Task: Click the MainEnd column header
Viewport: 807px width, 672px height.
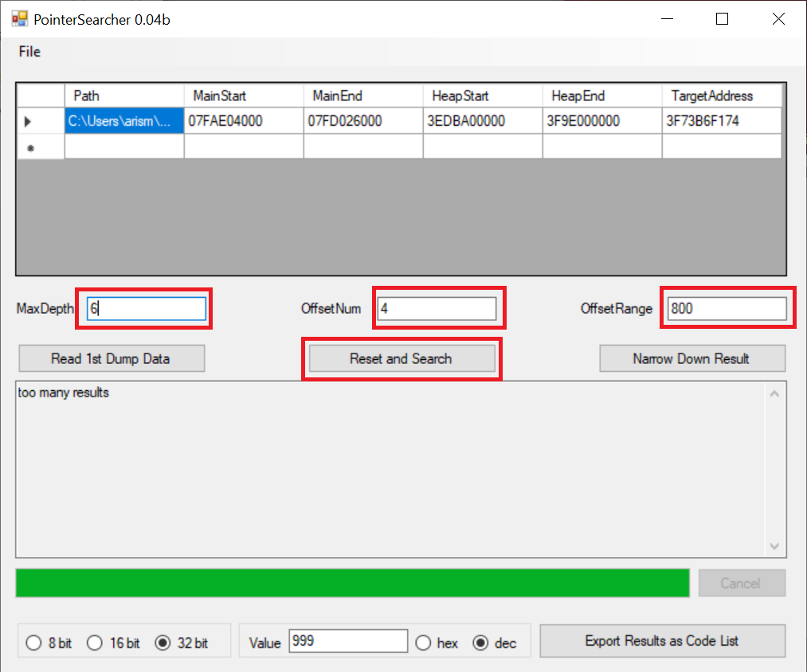Action: [x=362, y=96]
